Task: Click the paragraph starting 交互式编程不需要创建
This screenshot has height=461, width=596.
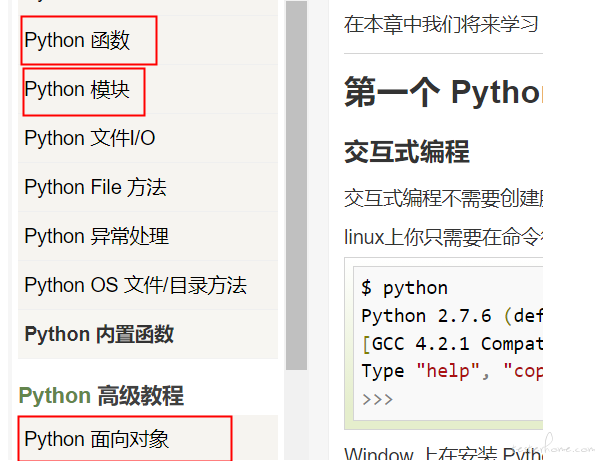Action: (x=444, y=198)
